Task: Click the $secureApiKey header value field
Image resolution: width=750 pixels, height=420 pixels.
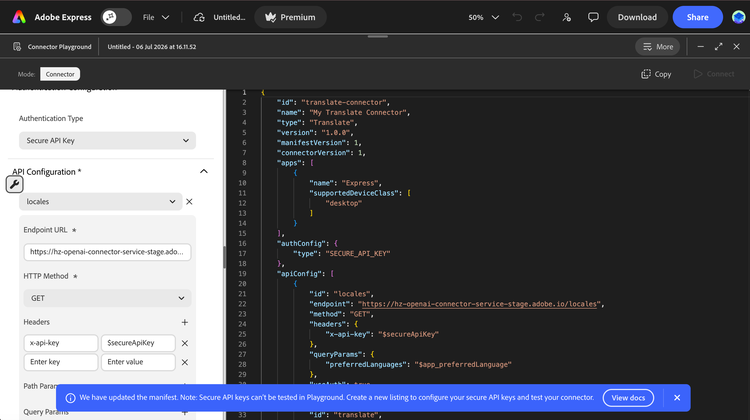Action: tap(138, 343)
